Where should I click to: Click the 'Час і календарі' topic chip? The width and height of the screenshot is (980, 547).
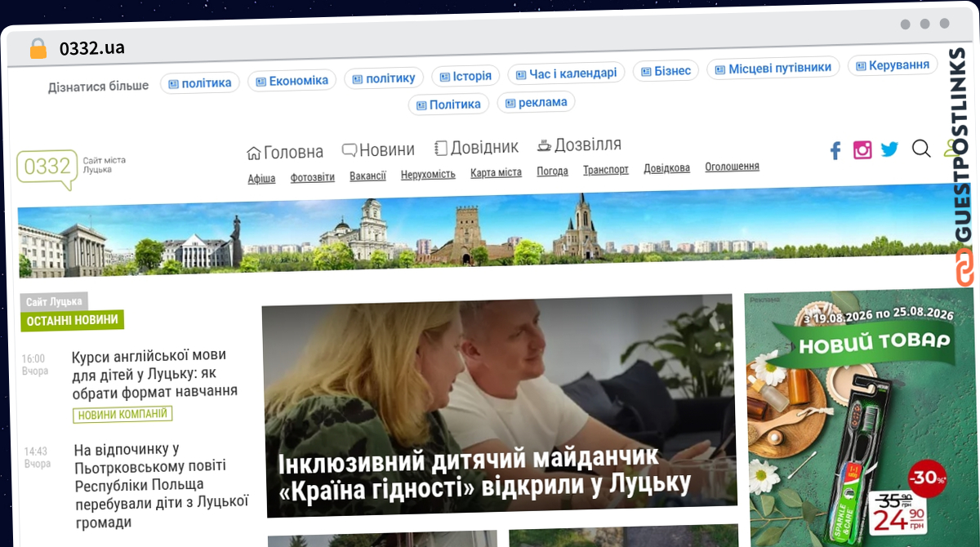coord(566,73)
